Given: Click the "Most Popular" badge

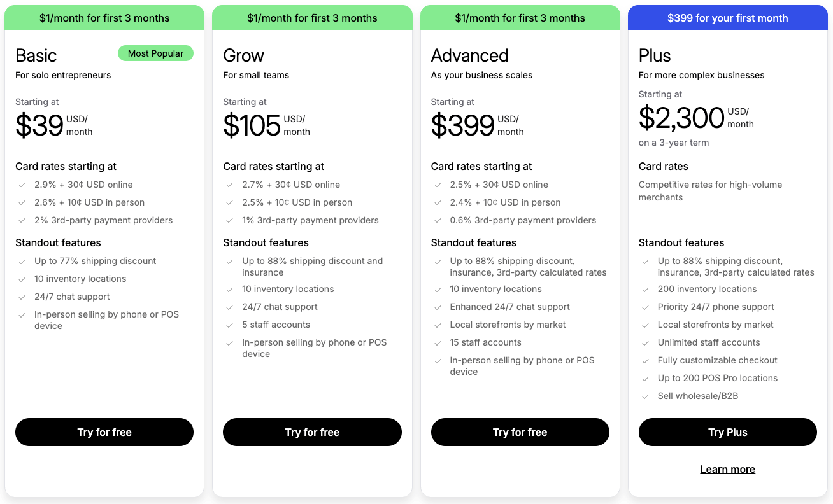Looking at the screenshot, I should (155, 53).
